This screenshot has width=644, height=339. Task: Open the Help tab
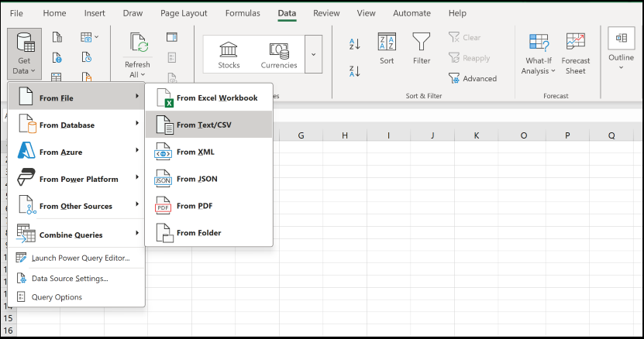coord(457,13)
